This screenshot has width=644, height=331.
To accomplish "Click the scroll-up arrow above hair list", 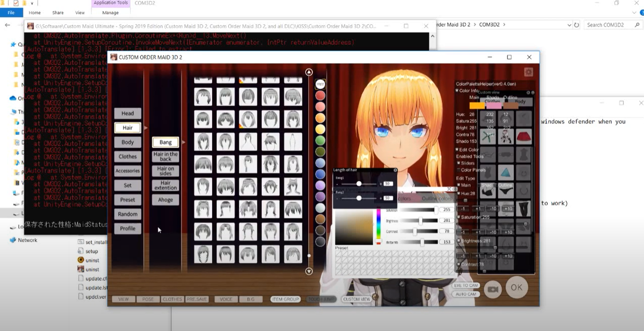I will point(309,72).
